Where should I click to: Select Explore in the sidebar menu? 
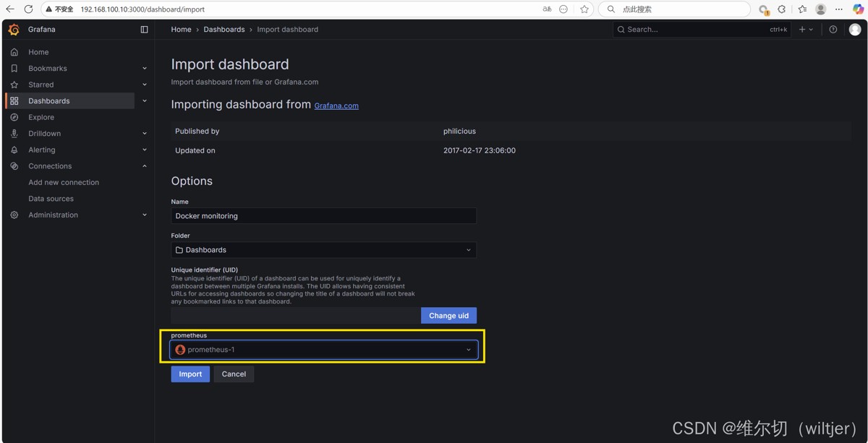click(41, 117)
